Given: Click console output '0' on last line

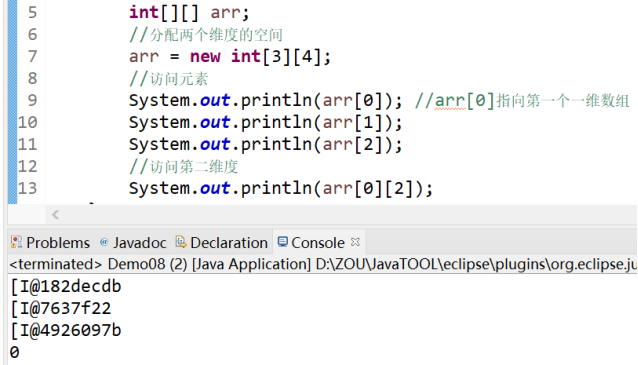Looking at the screenshot, I should [x=14, y=352].
